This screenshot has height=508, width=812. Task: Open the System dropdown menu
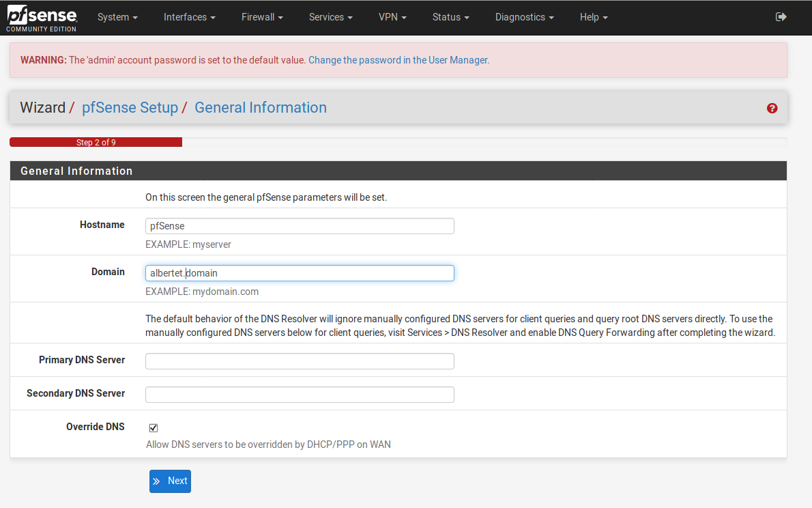[117, 17]
